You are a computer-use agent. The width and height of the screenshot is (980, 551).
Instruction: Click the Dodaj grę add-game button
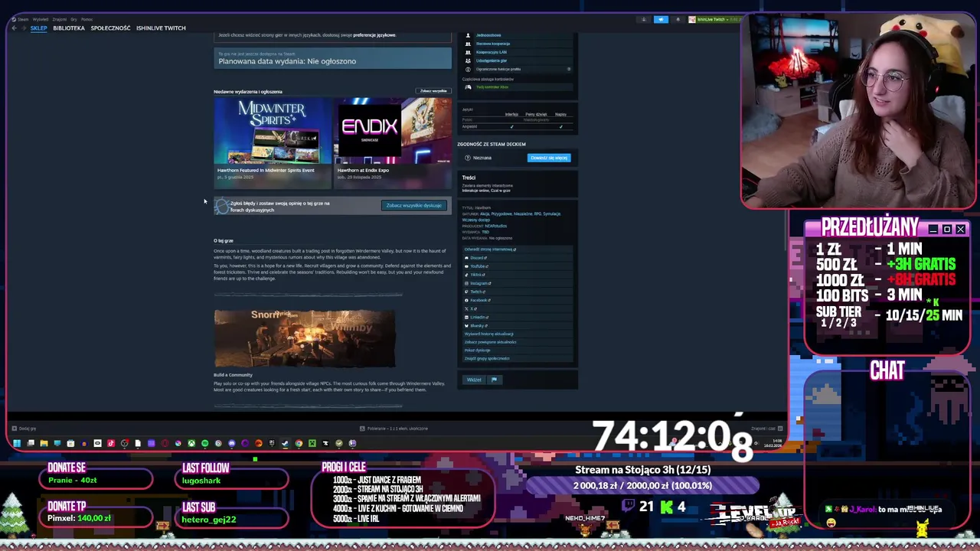[24, 429]
